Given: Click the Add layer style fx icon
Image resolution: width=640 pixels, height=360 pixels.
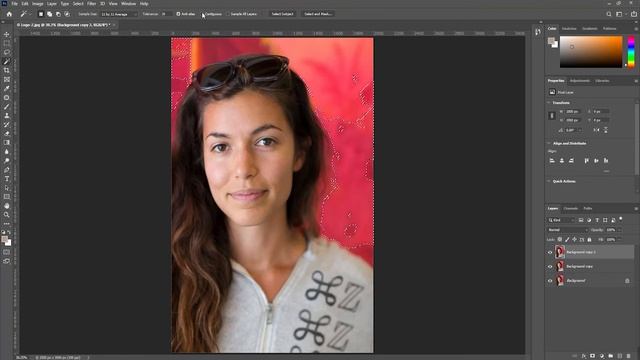Looking at the screenshot, I should (584, 356).
